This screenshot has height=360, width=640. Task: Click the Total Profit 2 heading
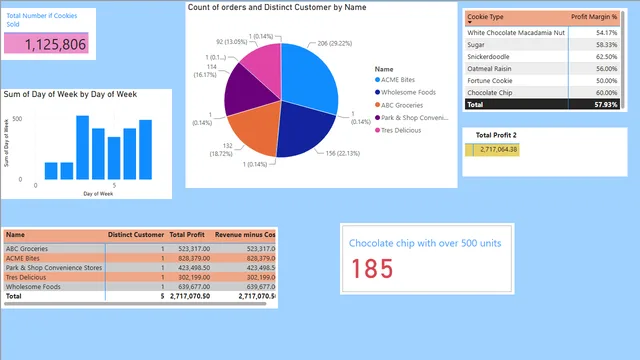point(496,135)
